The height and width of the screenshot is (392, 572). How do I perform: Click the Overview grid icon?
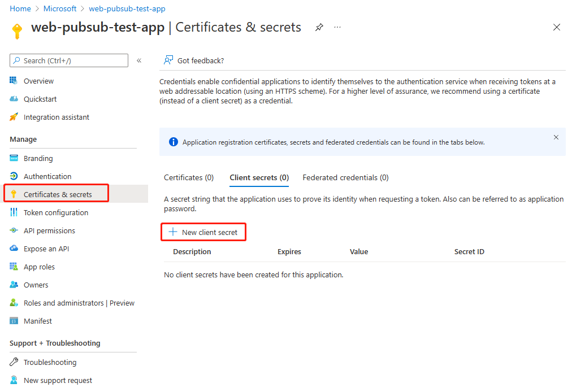[14, 81]
